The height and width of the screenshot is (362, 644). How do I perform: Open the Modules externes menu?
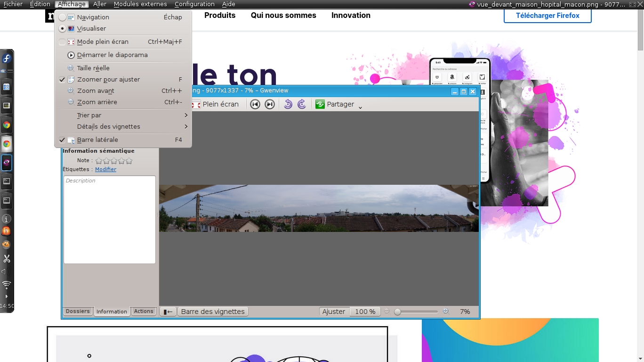click(140, 4)
